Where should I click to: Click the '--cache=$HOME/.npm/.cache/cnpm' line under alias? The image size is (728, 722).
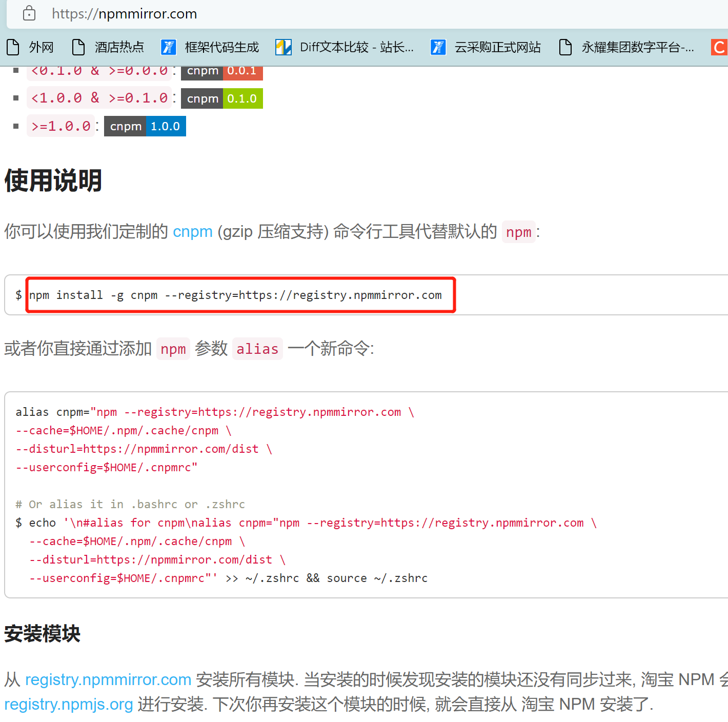pos(124,431)
